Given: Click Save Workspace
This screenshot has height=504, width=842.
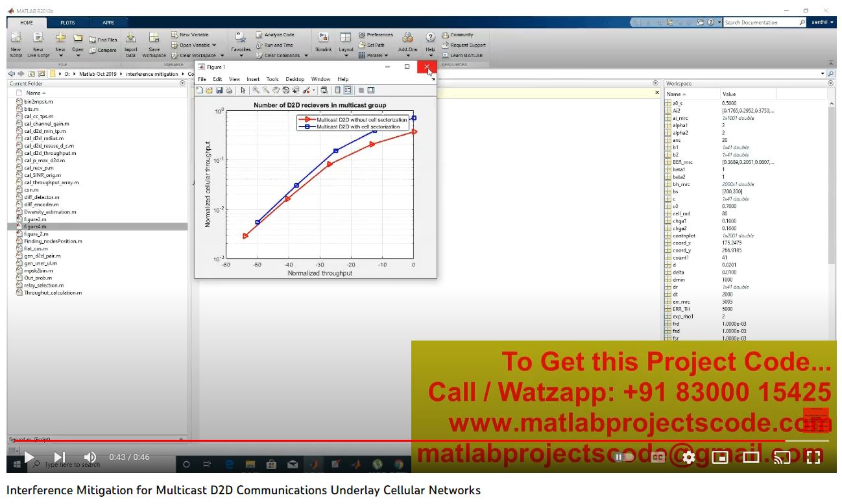Looking at the screenshot, I should point(154,44).
